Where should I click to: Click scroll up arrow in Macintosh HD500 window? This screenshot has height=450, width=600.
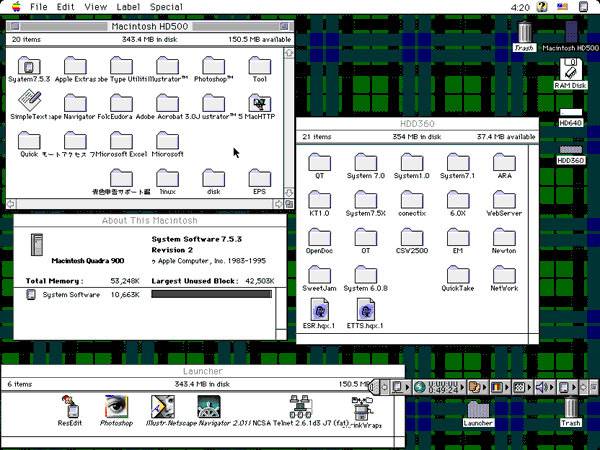[x=289, y=53]
